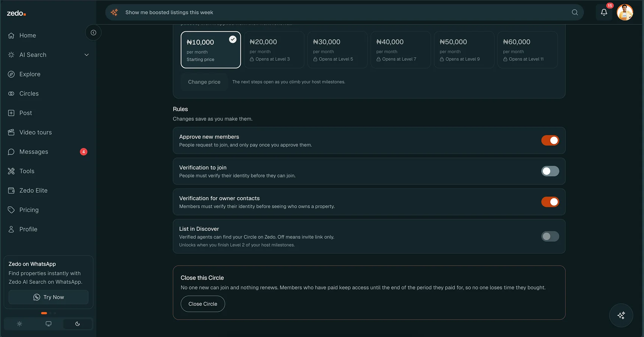Select the ₦50,000 per month card

click(x=464, y=50)
